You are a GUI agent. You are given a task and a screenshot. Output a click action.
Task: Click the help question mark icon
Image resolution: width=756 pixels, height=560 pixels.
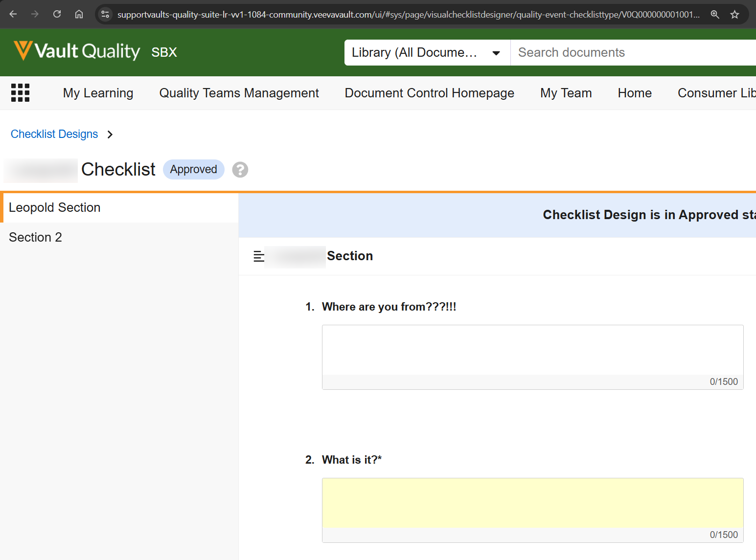(x=240, y=170)
